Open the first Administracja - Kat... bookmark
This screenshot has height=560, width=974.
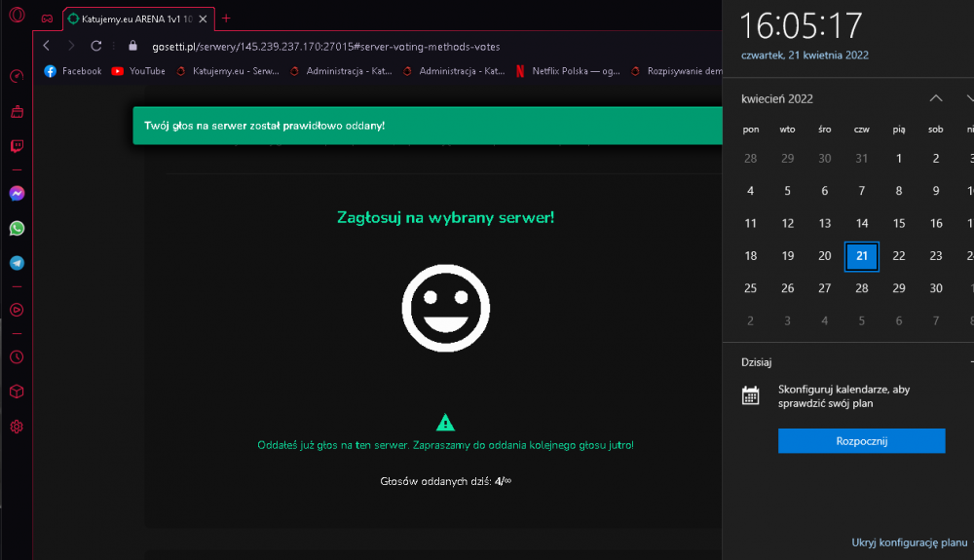tap(341, 71)
